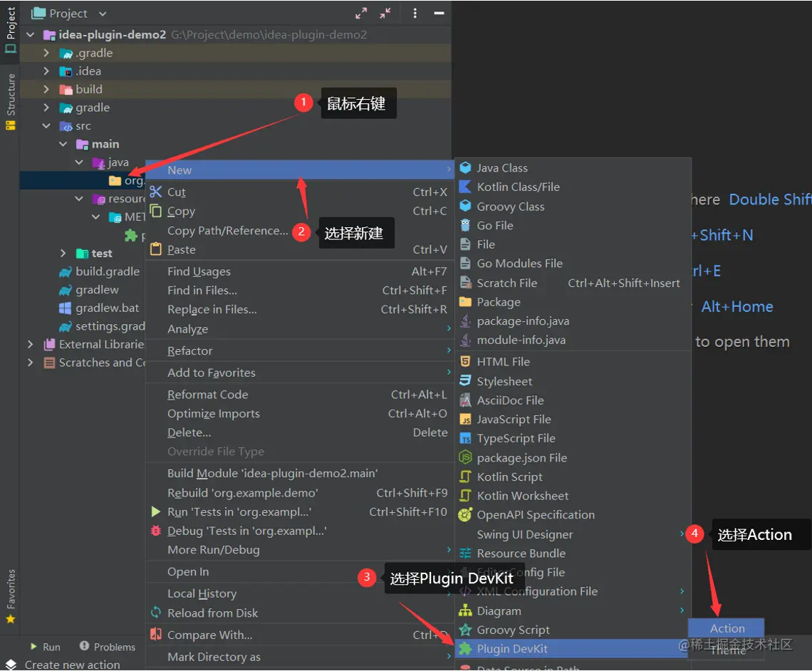The image size is (812, 671).
Task: Click the Kotlin Class/File icon
Action: tap(466, 187)
